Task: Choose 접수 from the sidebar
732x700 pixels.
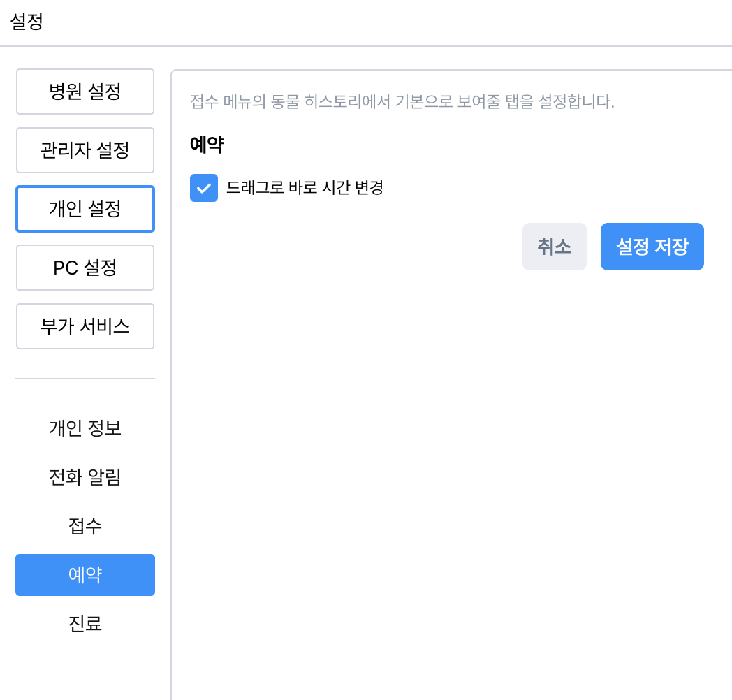Action: [x=85, y=526]
